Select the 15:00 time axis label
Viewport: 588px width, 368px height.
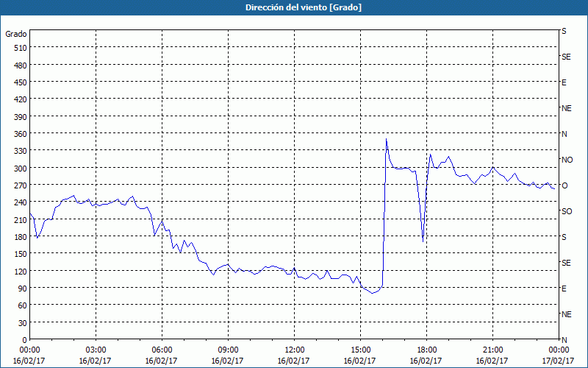(360, 350)
